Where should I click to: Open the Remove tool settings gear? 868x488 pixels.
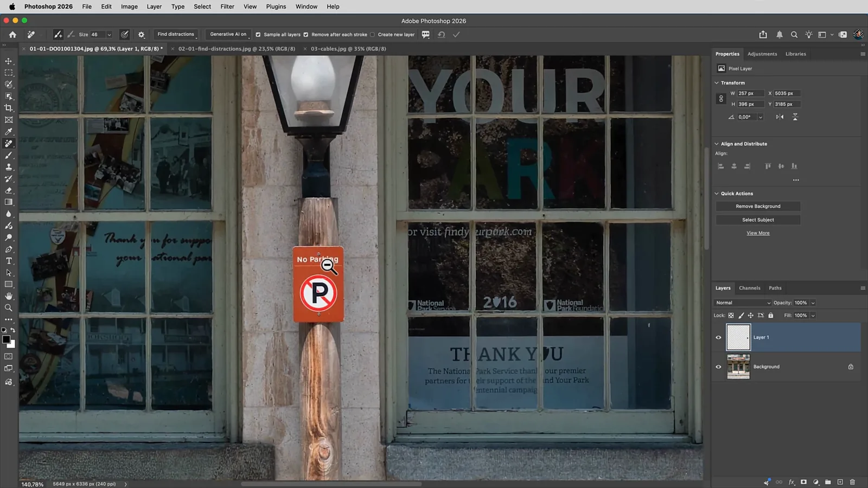point(142,34)
